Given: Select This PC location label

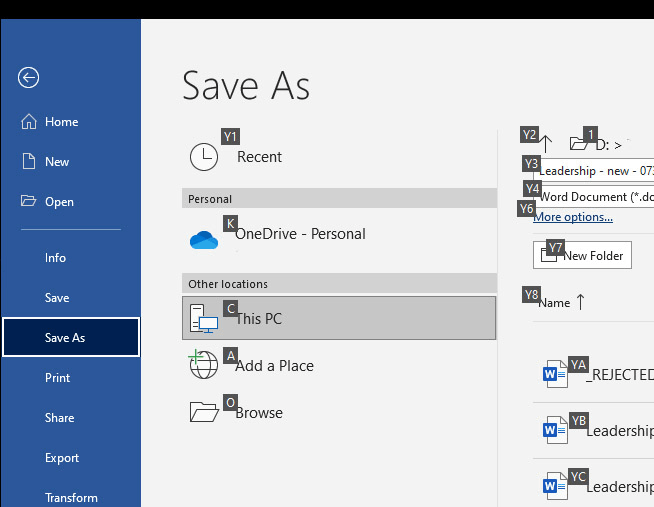Looking at the screenshot, I should 259,319.
